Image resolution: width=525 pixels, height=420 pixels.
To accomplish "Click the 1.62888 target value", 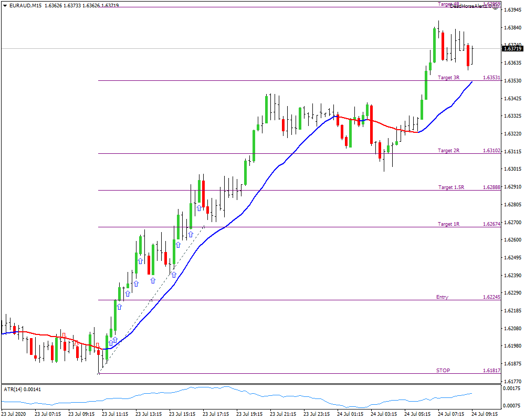I will point(491,187).
